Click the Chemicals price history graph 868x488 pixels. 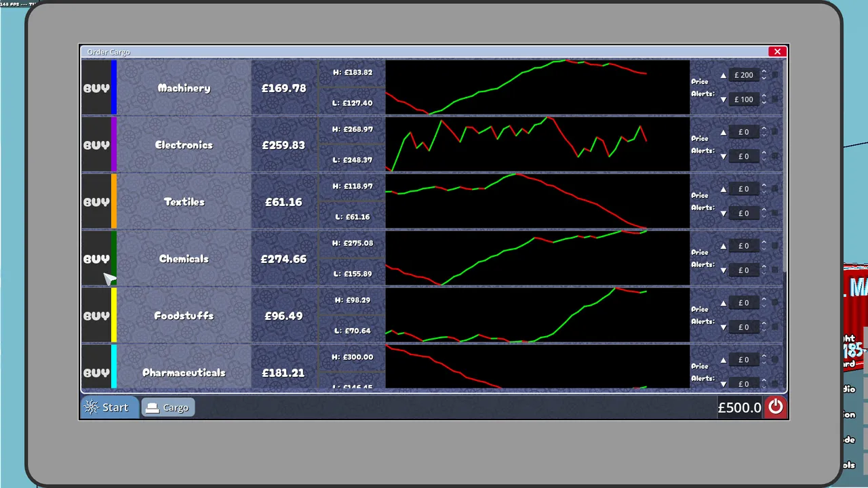(537, 259)
